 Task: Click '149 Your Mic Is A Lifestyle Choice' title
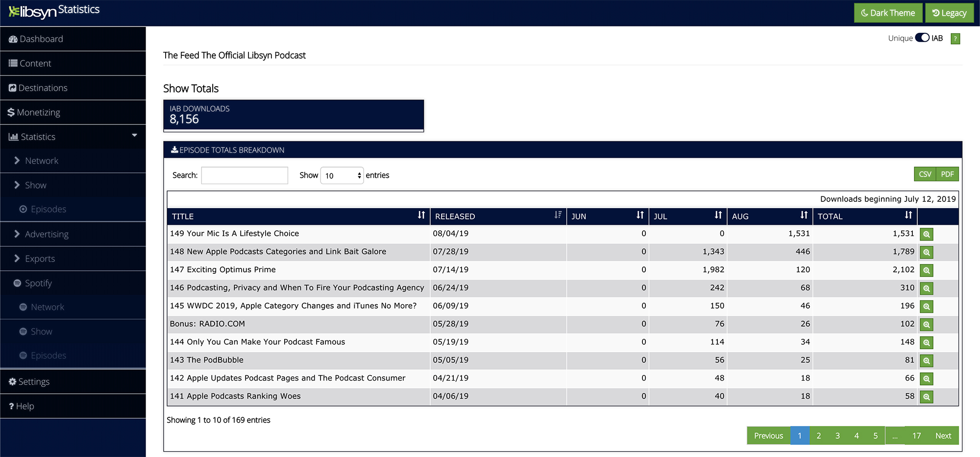(x=234, y=234)
